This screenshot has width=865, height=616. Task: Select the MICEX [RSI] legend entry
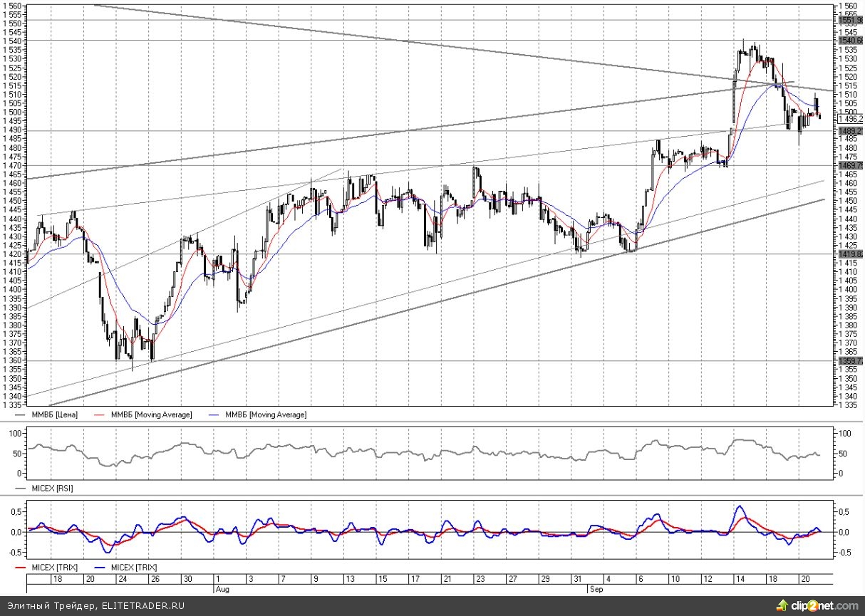tap(51, 489)
